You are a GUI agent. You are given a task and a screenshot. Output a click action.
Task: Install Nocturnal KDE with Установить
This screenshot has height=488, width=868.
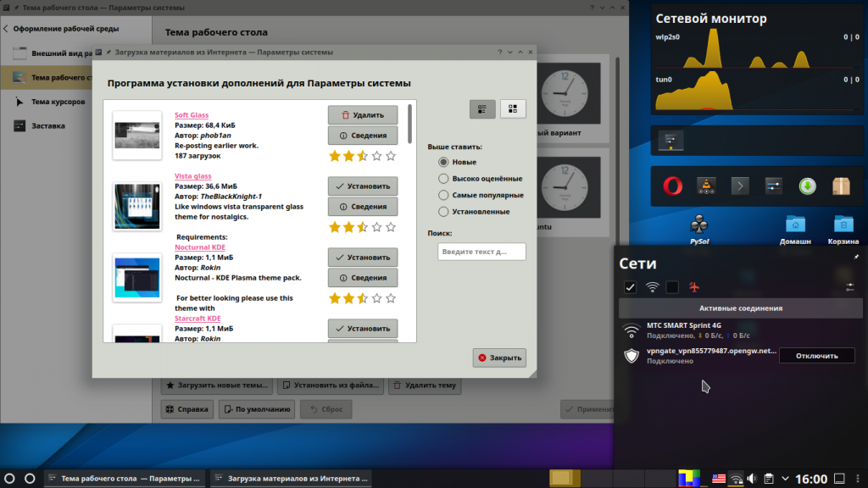(x=363, y=258)
